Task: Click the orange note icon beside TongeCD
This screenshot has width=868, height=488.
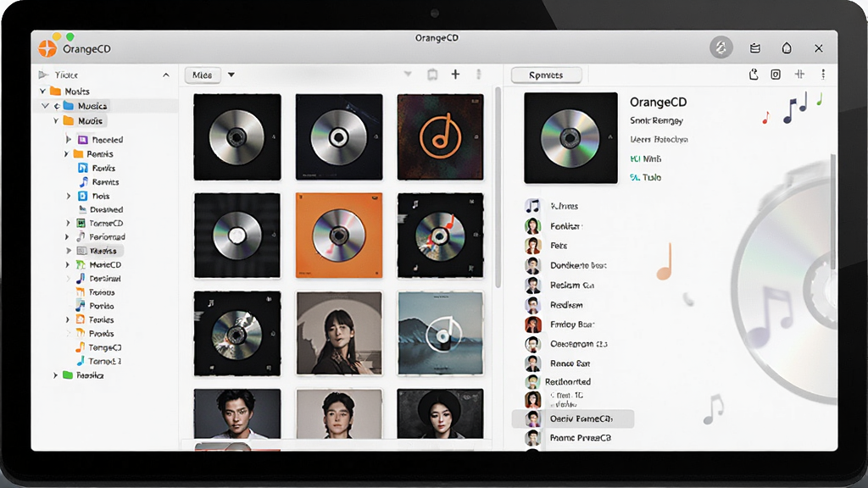Action: [x=81, y=347]
